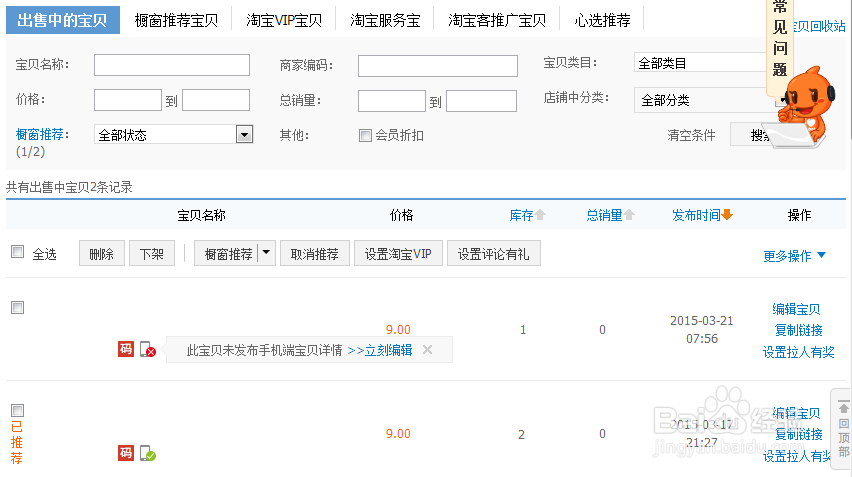Select checkbox for the 已推荐 item
Viewport: 852px width, 477px height.
(x=17, y=410)
